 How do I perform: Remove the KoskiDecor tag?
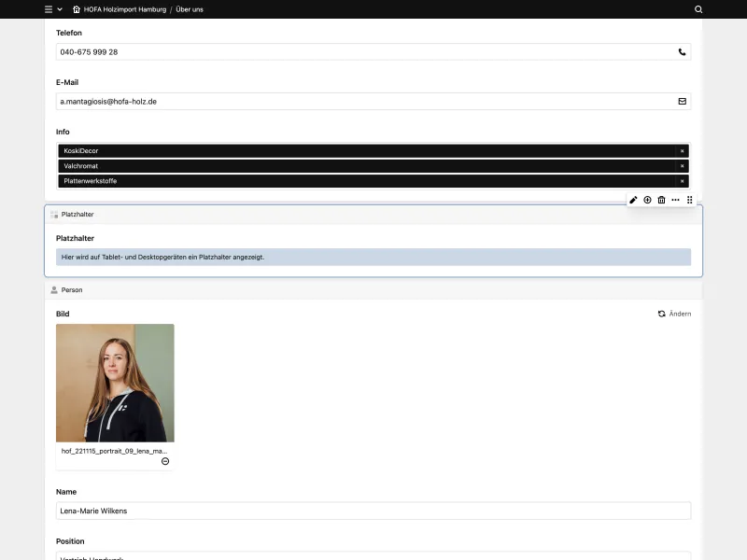[x=683, y=150]
